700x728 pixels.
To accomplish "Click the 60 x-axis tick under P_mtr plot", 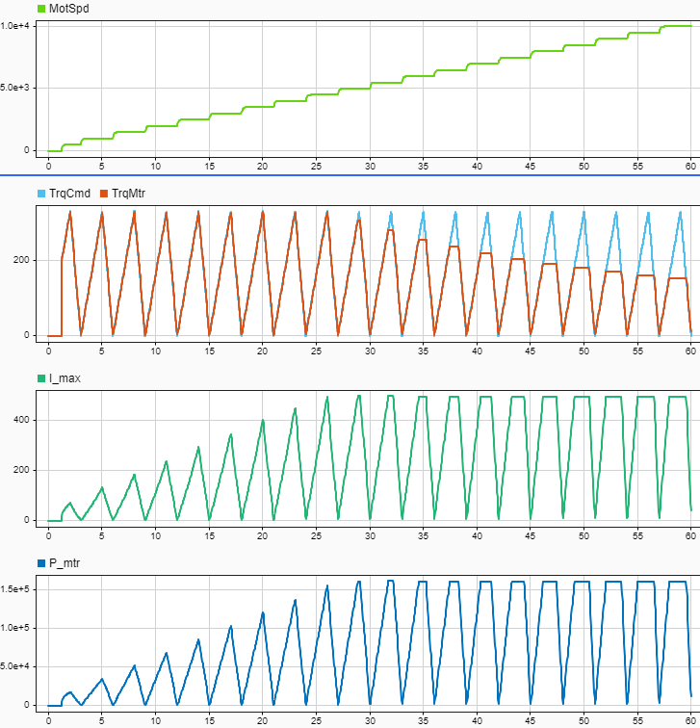I will click(x=690, y=717).
